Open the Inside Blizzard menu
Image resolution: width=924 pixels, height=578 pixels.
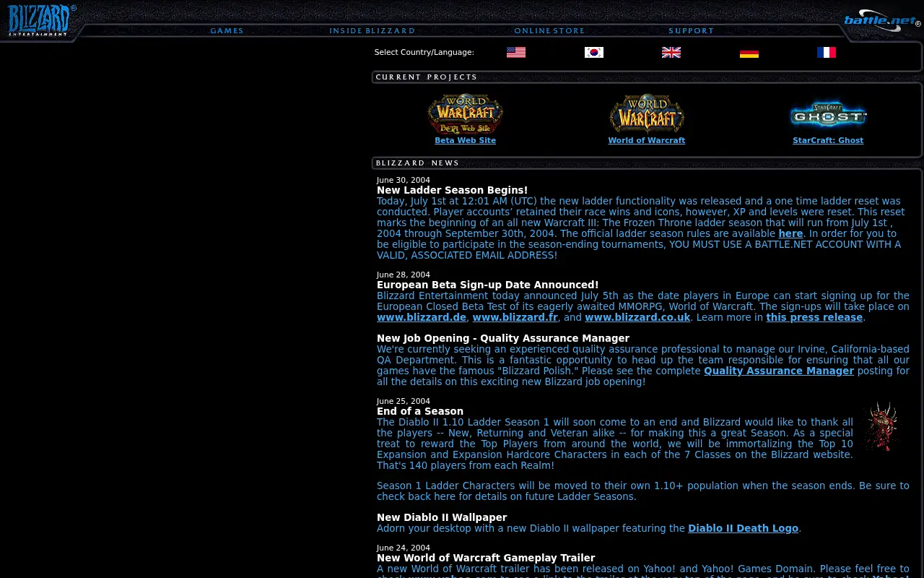coord(372,31)
